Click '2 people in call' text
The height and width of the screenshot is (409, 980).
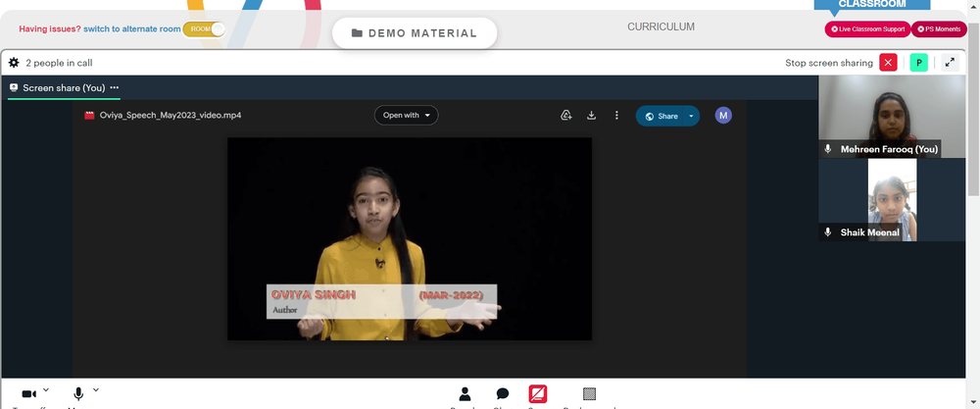(60, 63)
